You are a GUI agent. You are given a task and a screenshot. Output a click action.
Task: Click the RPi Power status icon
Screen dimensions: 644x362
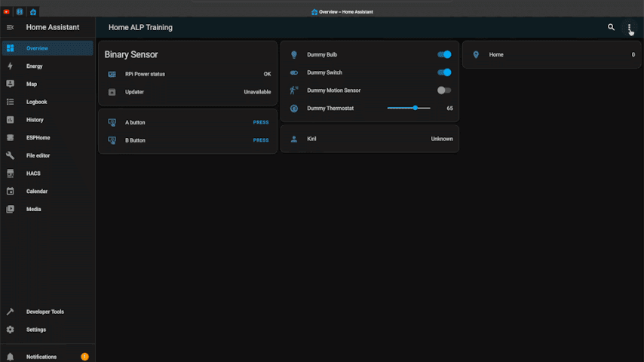[112, 75]
